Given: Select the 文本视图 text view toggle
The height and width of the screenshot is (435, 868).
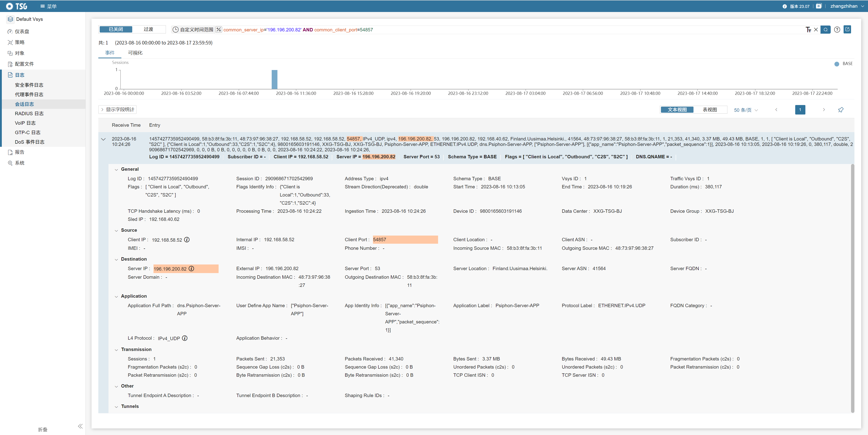Looking at the screenshot, I should [x=677, y=110].
